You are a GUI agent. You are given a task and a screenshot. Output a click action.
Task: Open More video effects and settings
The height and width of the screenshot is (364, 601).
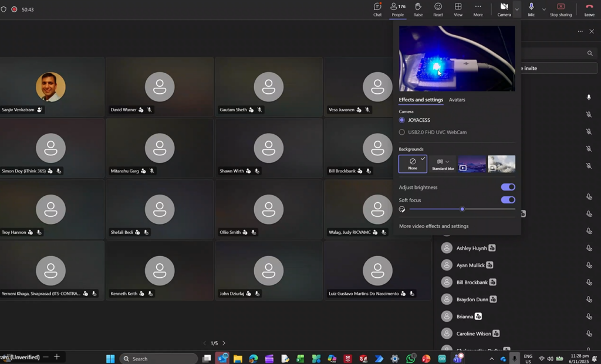point(433,226)
